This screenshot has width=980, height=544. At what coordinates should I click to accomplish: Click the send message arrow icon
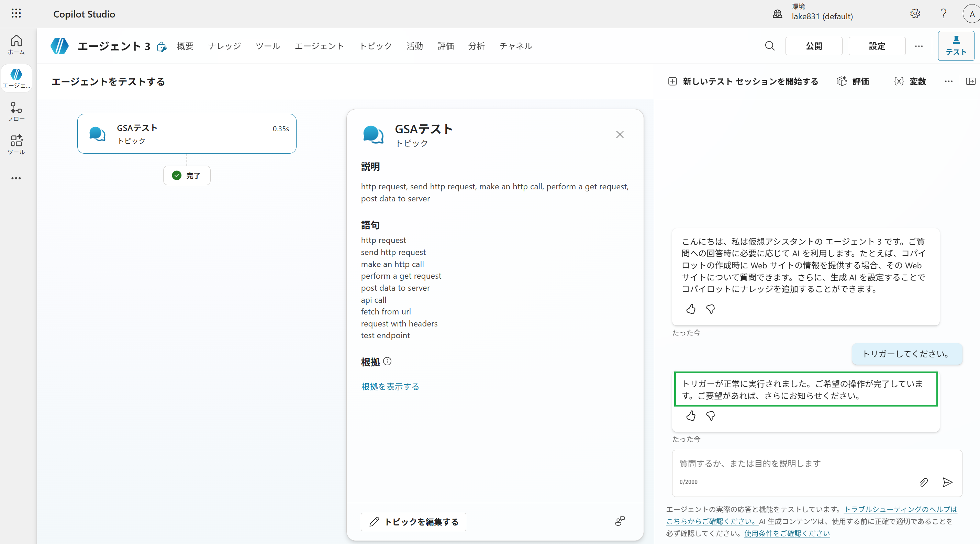point(948,482)
